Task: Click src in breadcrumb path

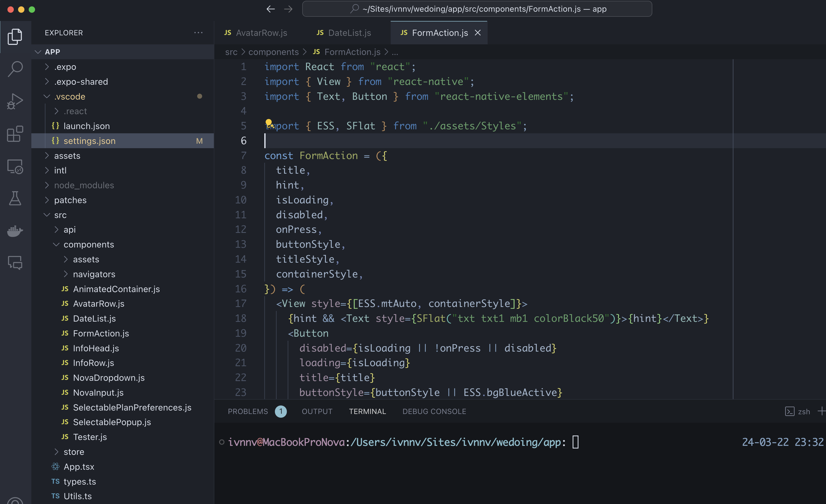Action: tap(231, 52)
